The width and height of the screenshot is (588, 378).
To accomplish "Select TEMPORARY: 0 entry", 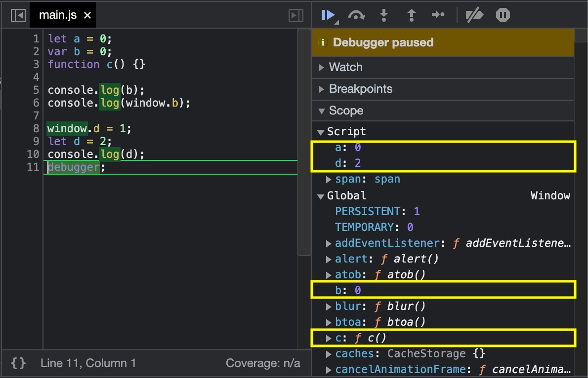I will [x=374, y=227].
